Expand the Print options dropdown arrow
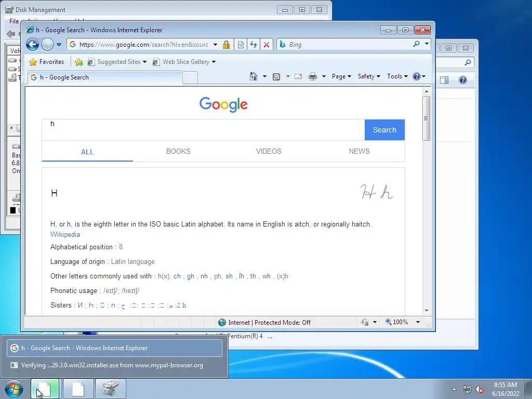 click(x=324, y=76)
